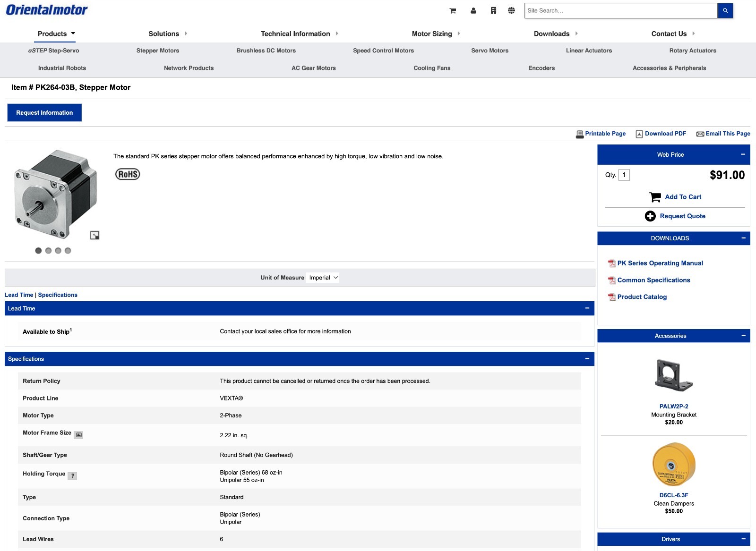Open the user account icon

point(473,10)
